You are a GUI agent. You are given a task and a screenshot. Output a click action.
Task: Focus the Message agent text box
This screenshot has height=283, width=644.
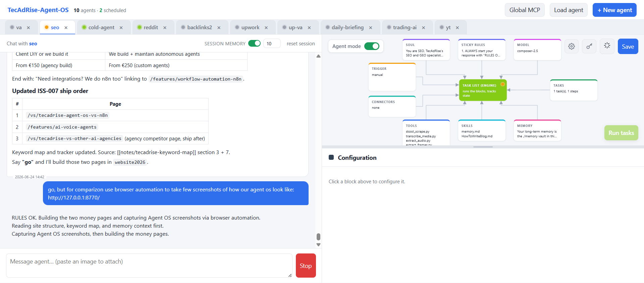[149, 266]
